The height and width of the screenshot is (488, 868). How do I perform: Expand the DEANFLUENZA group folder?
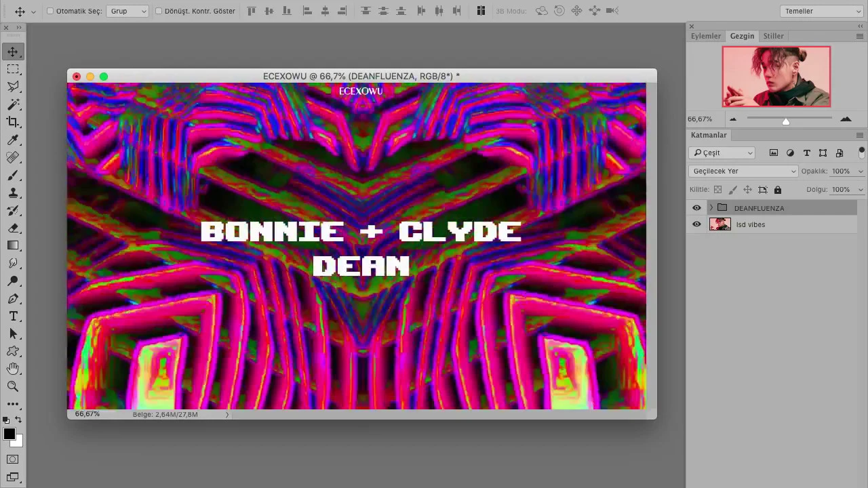711,208
